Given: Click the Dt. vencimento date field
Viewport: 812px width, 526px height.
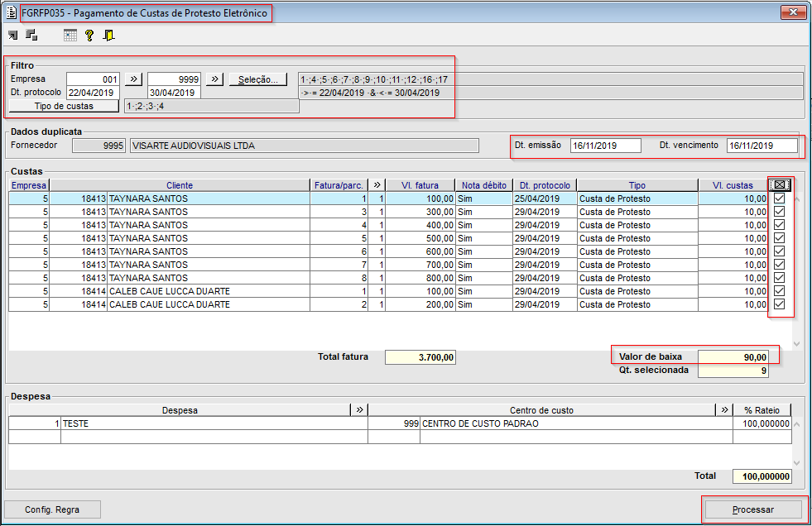Looking at the screenshot, I should click(762, 146).
